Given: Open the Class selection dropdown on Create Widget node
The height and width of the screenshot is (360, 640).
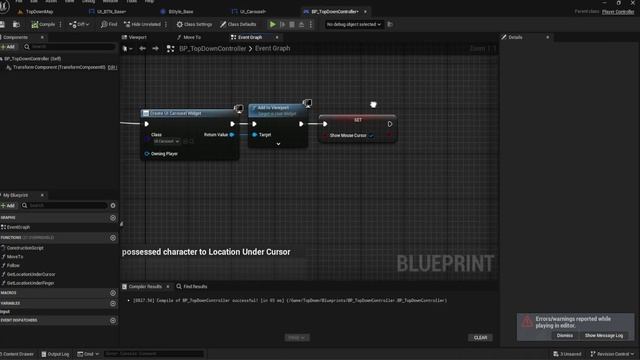Looking at the screenshot, I should (x=167, y=141).
